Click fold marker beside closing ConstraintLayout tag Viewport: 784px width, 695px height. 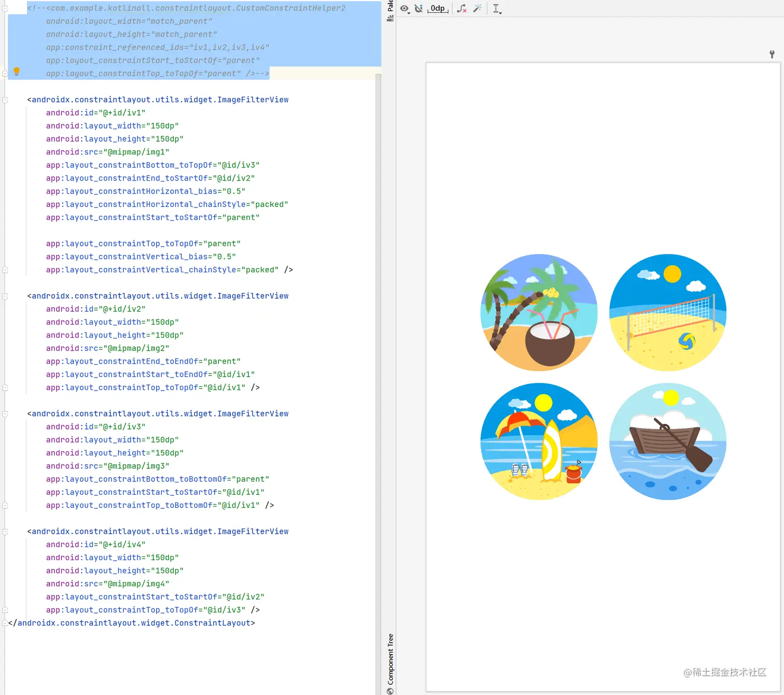coord(5,623)
